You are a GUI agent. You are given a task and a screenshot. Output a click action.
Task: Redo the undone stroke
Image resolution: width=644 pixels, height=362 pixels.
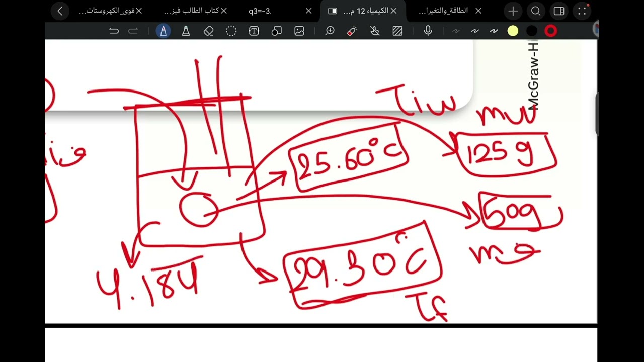[x=133, y=31]
